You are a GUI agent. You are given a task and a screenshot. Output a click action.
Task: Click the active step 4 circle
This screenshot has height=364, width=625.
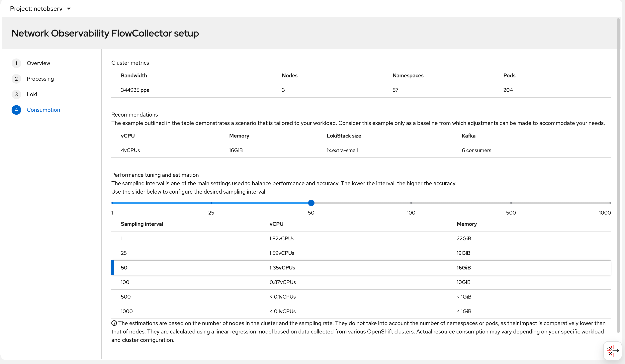(16, 110)
